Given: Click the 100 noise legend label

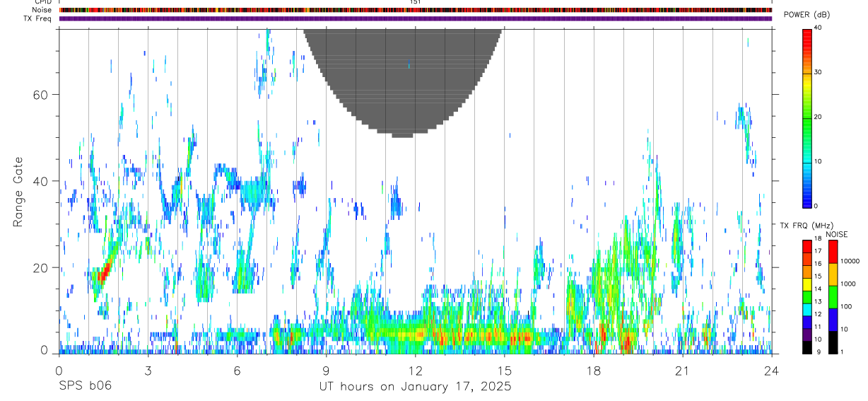Looking at the screenshot, I should pyautogui.click(x=846, y=306).
